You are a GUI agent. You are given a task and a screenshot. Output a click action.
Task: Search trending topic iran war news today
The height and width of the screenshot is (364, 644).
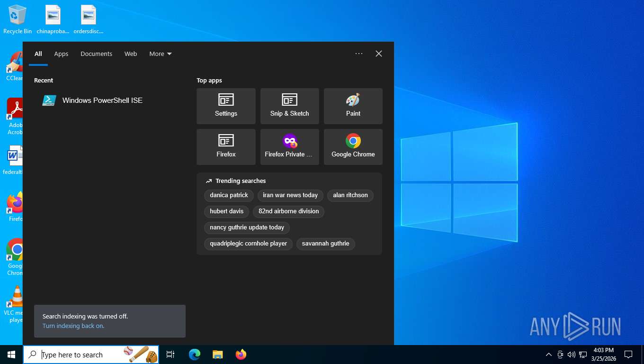click(290, 195)
